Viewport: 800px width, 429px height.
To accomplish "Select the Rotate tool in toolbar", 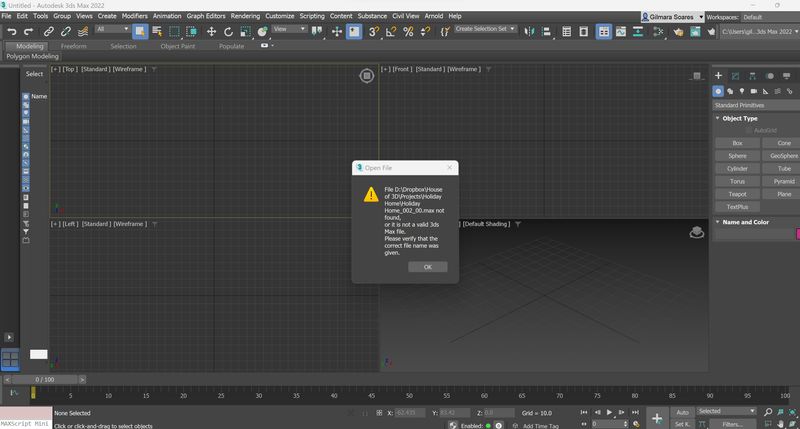I will click(x=227, y=31).
